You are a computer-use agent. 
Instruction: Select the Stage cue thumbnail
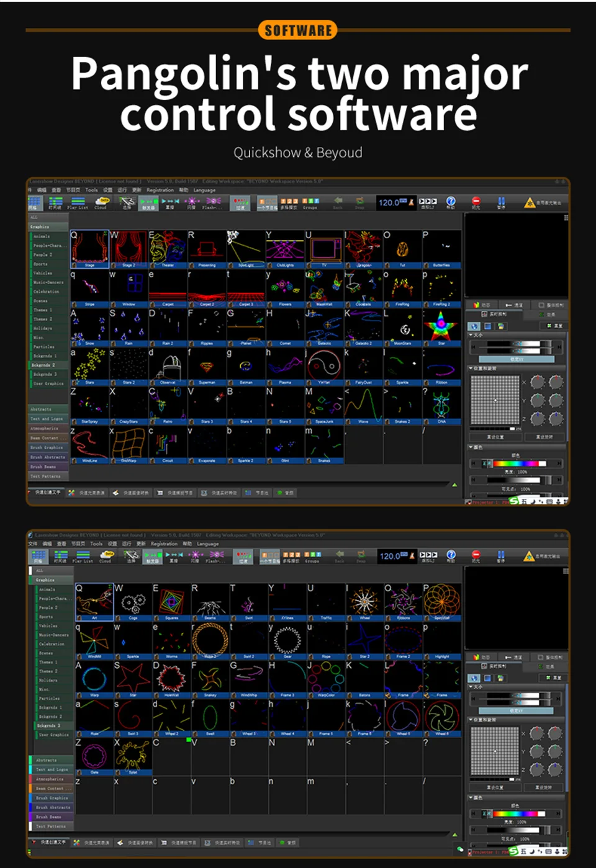(89, 248)
